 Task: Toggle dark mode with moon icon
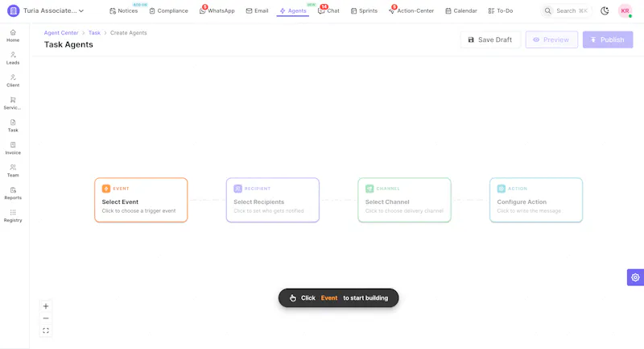[605, 10]
